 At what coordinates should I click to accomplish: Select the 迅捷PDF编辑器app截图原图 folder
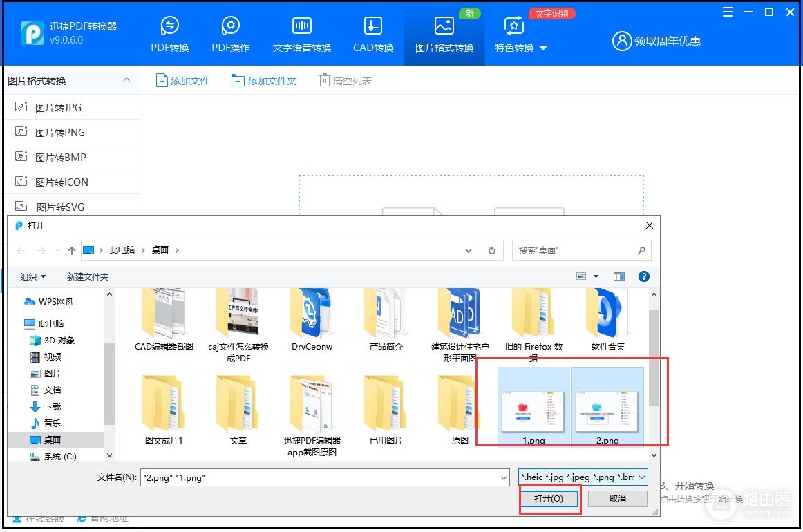click(x=312, y=416)
